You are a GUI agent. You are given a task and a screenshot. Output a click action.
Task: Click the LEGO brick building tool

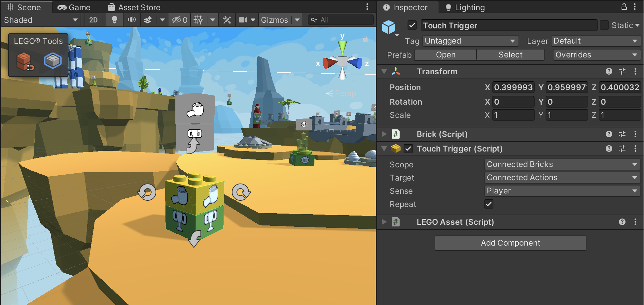[53, 61]
